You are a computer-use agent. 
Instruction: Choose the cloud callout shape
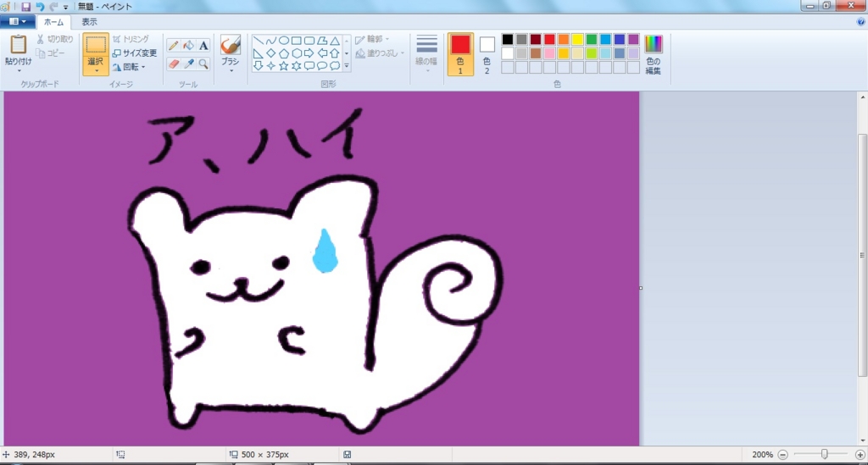[334, 66]
